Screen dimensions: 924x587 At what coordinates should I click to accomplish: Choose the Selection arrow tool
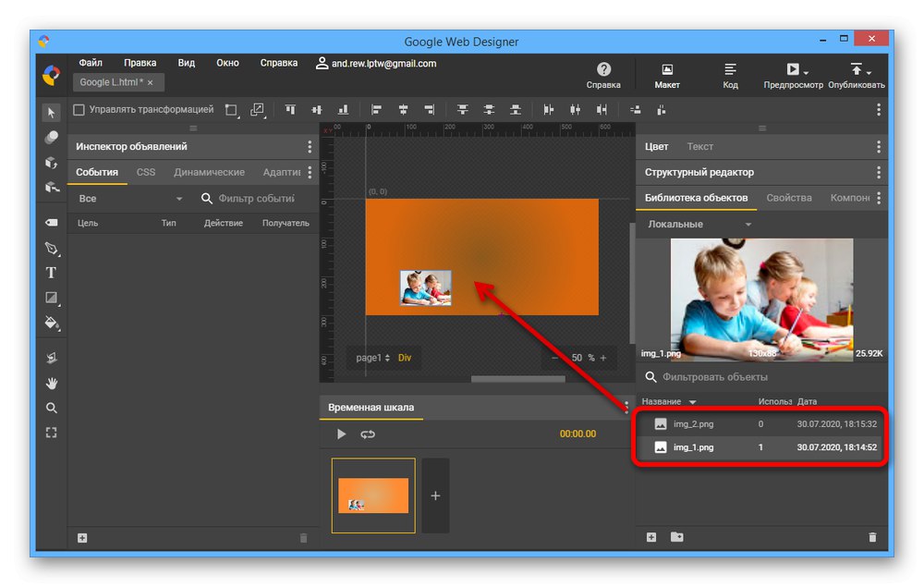[x=52, y=112]
